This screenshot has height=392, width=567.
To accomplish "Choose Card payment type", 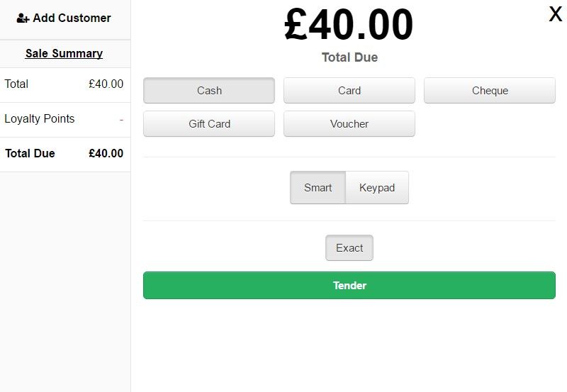I will 349,91.
